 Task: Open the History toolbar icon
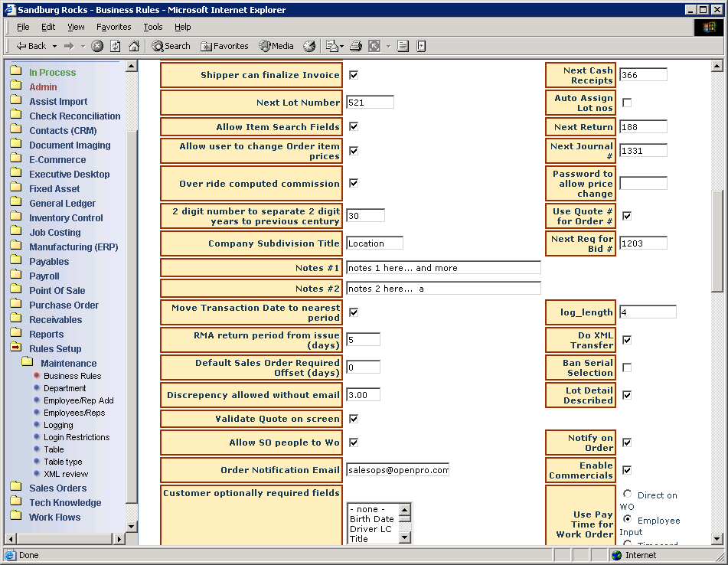click(309, 46)
